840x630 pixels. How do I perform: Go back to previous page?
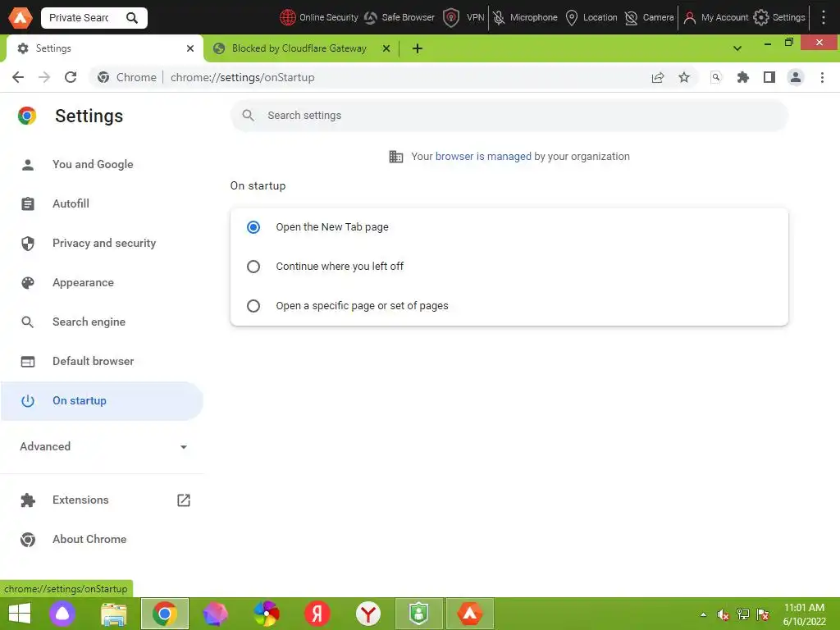[18, 77]
